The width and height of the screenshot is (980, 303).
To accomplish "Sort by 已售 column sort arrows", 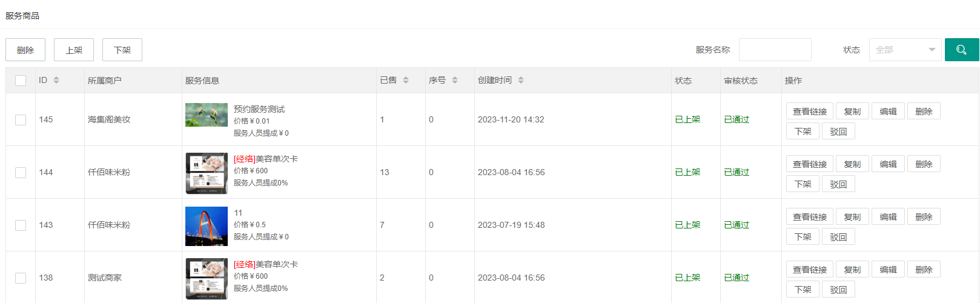I will tap(406, 80).
